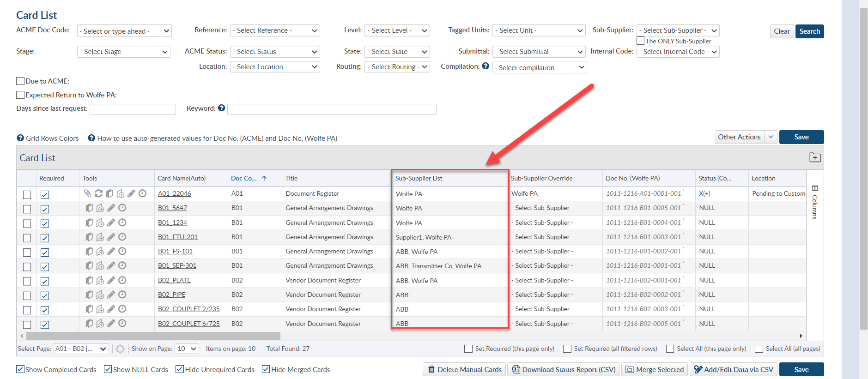868x379 pixels.
Task: Click copy document icon in B01_5647 row
Action: point(89,208)
